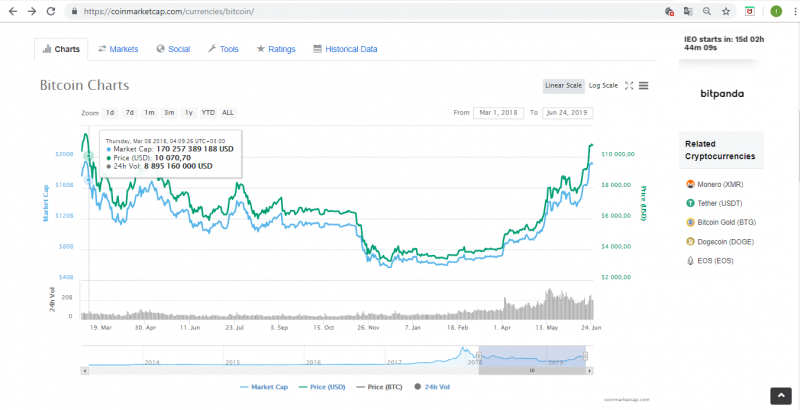The width and height of the screenshot is (800, 410).
Task: Switch to Log Scale
Action: (603, 86)
